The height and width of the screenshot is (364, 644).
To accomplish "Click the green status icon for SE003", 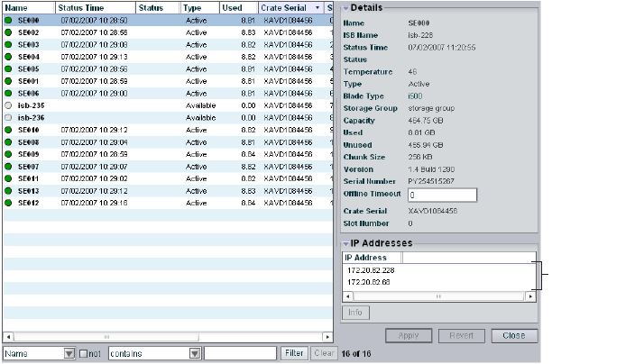I will [8, 44].
